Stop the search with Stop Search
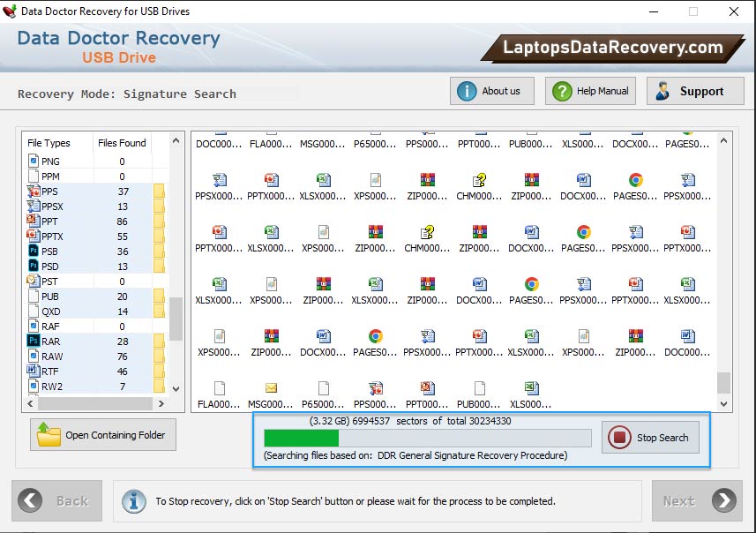Viewport: 756px width, 533px height. tap(650, 438)
